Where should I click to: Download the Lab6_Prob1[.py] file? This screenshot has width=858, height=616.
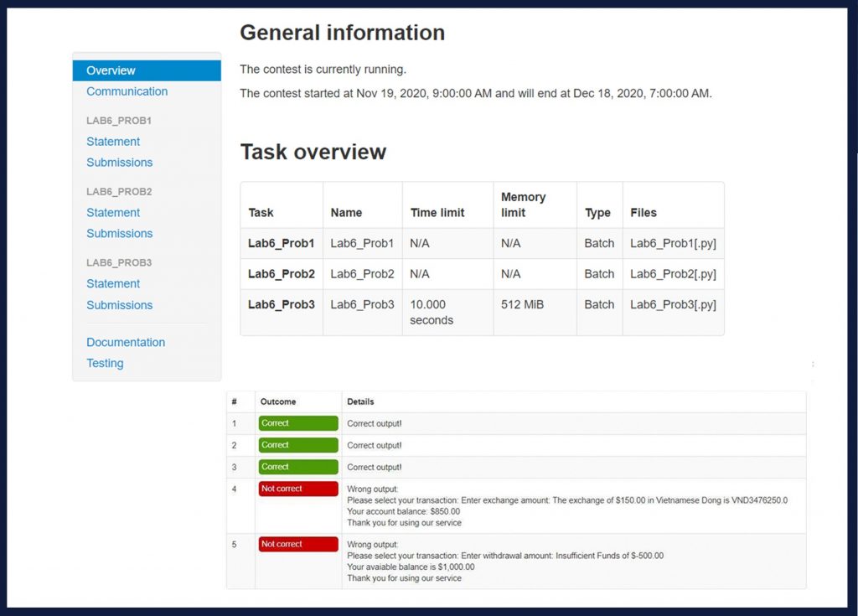pos(673,243)
